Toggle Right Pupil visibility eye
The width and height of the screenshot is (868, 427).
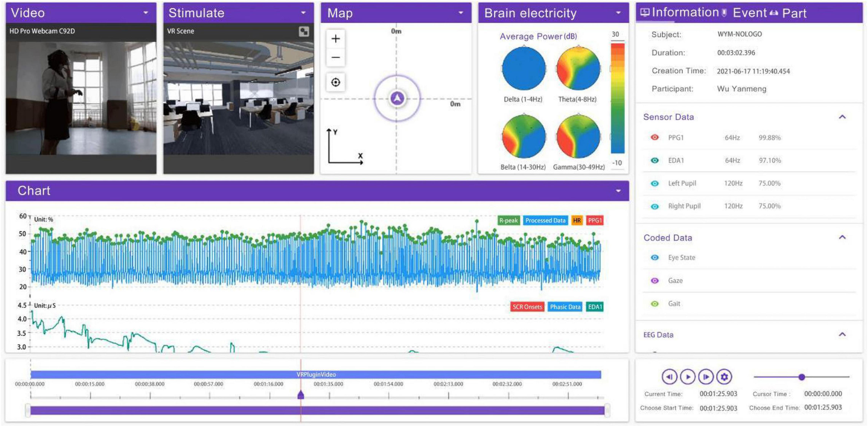(x=654, y=206)
